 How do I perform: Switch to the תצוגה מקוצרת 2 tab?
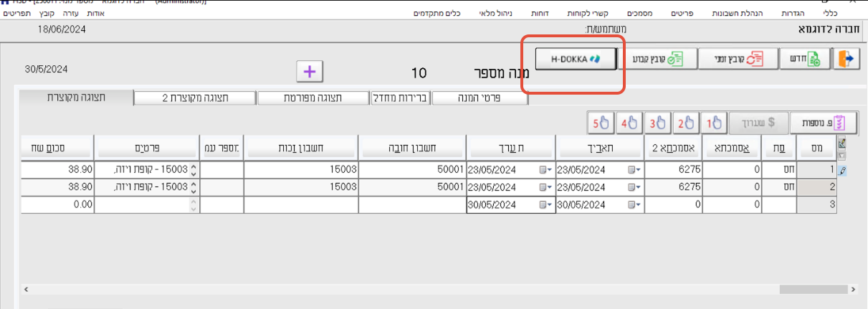pyautogui.click(x=196, y=98)
